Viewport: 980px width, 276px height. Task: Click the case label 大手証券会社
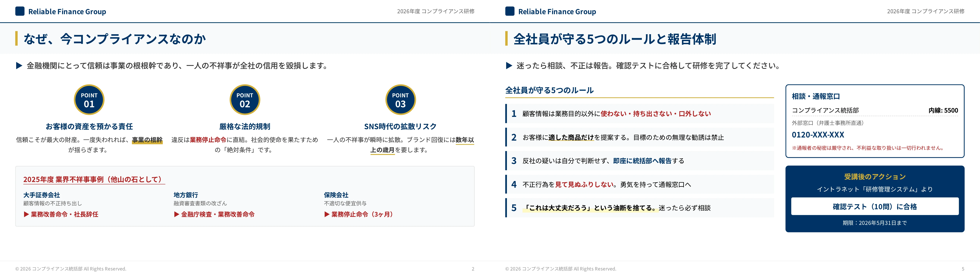42,195
